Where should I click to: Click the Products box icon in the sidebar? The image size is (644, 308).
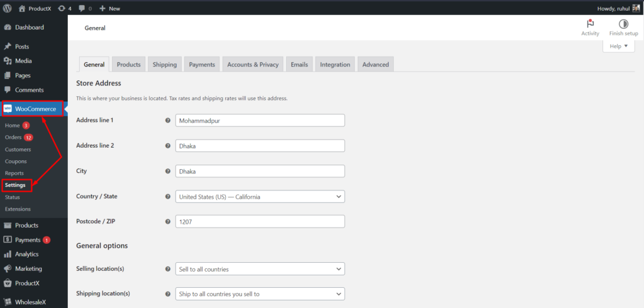(8, 226)
